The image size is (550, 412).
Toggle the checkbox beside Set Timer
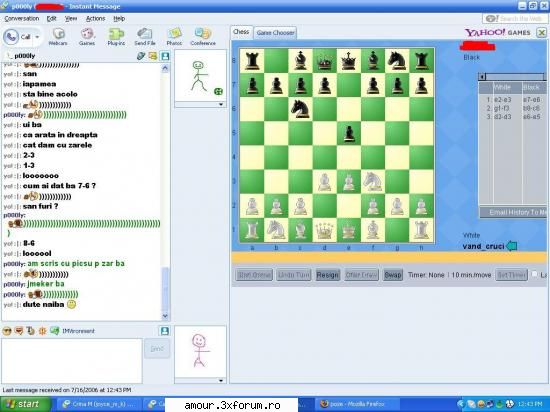click(535, 275)
